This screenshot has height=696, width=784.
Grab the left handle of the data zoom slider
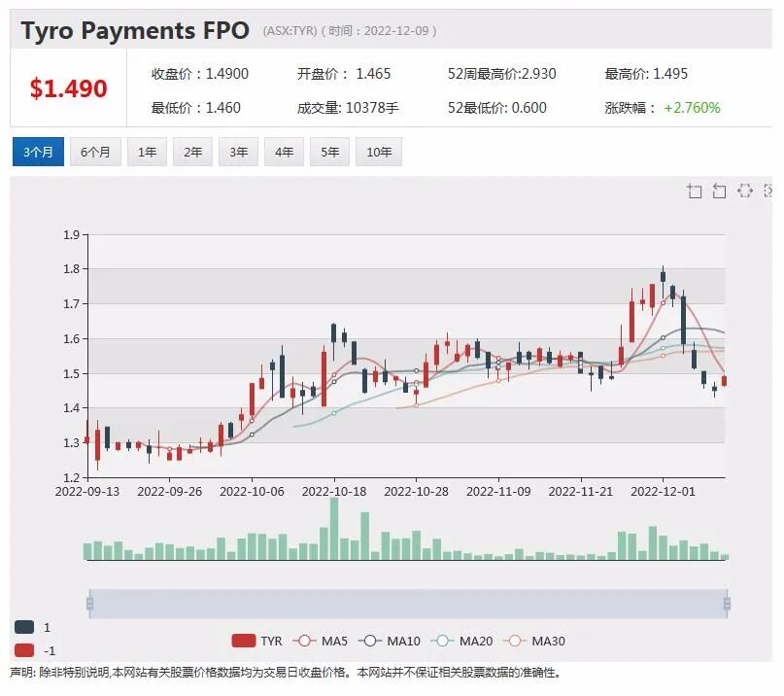click(x=90, y=604)
